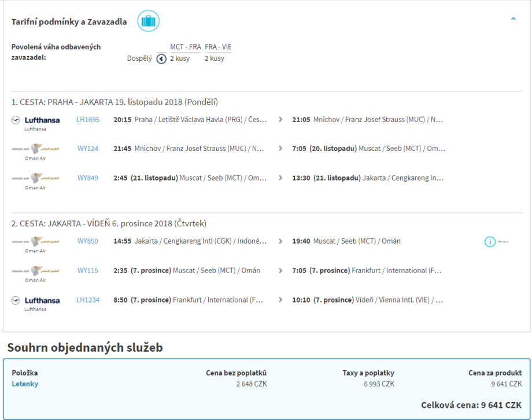Click the arrow between Praha and Mnichov
Image resolution: width=532 pixels, height=420 pixels.
click(280, 120)
